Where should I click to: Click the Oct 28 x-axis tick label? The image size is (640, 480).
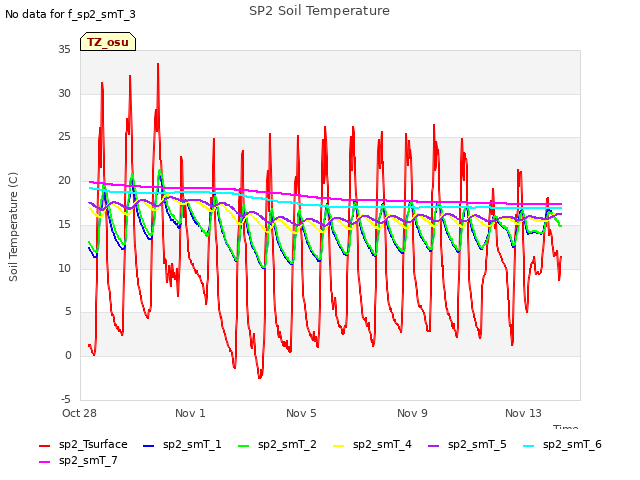[x=79, y=413]
